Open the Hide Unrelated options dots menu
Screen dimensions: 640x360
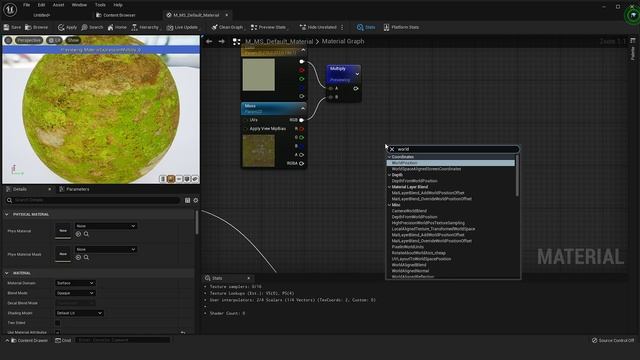[x=342, y=27]
